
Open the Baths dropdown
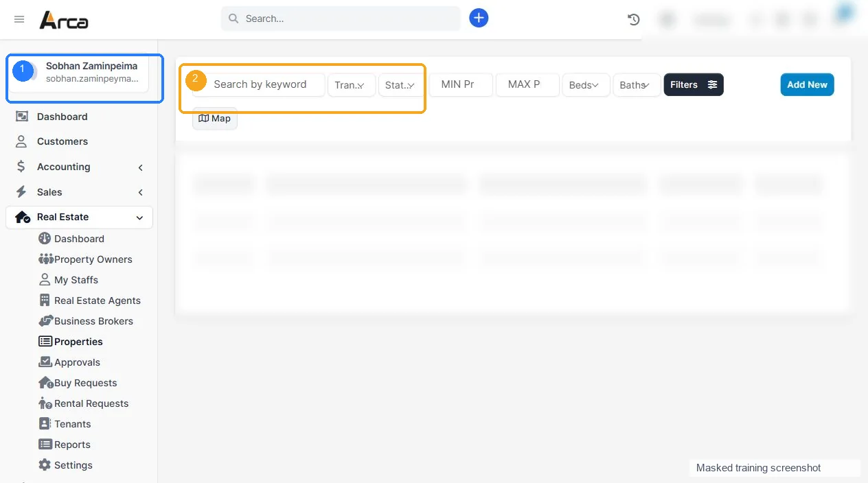point(637,85)
